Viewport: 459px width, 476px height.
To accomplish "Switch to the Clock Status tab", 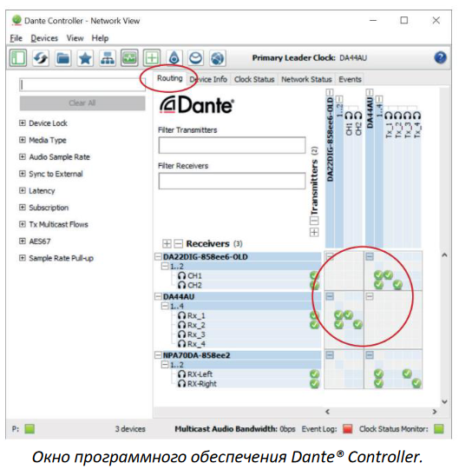I will 254,79.
